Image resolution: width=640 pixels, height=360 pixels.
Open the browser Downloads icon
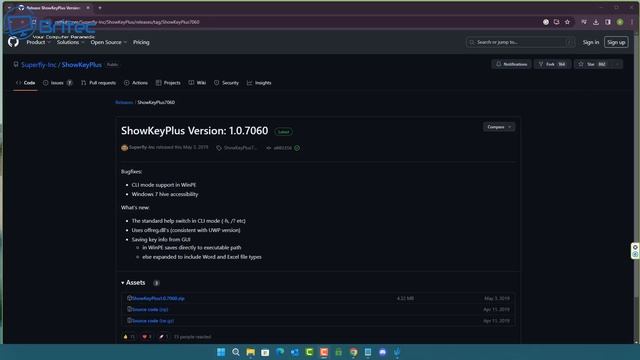(x=596, y=22)
